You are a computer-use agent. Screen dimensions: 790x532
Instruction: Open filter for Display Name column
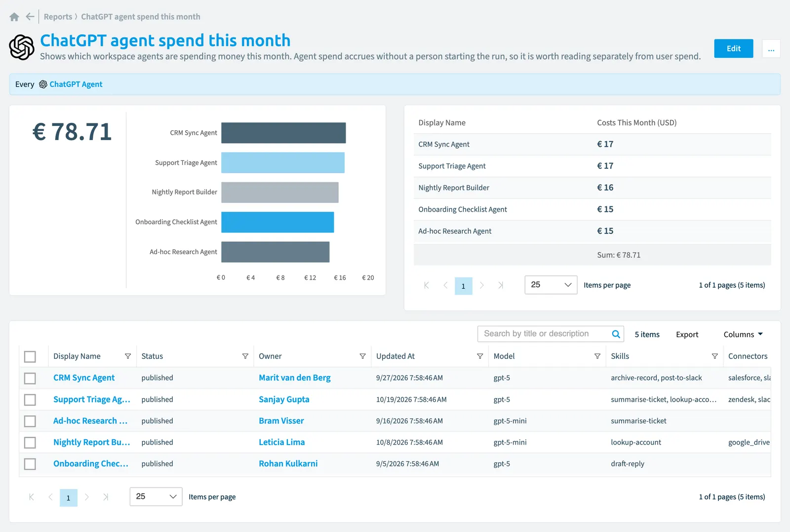click(128, 356)
